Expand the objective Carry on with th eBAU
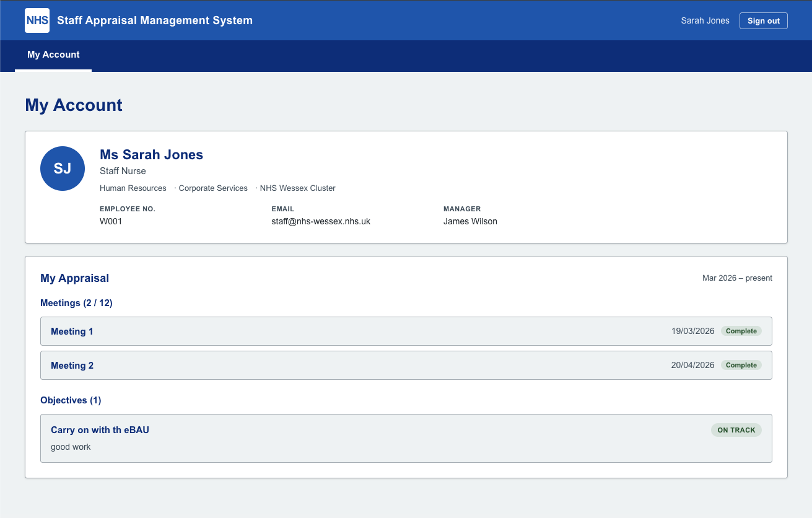This screenshot has width=812, height=518. pyautogui.click(x=100, y=429)
